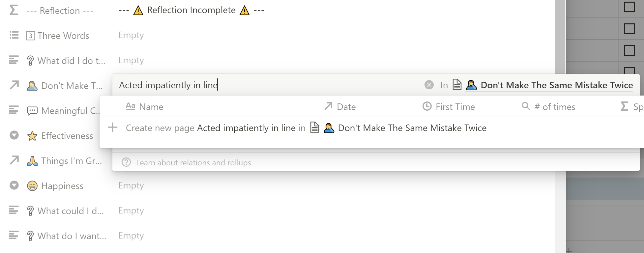Image resolution: width=644 pixels, height=253 pixels.
Task: Open the Effectiveness select dropdown arrow
Action: tap(14, 135)
